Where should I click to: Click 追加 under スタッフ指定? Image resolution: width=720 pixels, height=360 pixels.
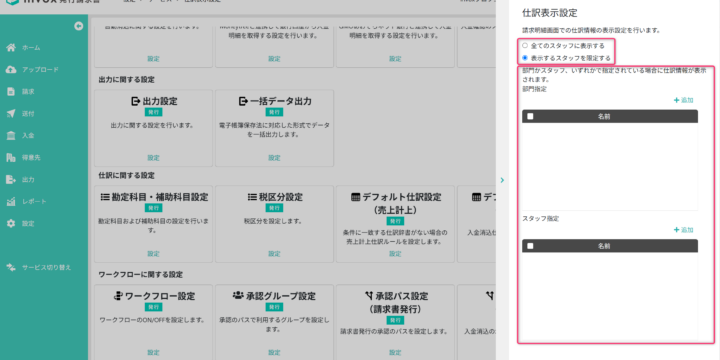click(x=683, y=230)
